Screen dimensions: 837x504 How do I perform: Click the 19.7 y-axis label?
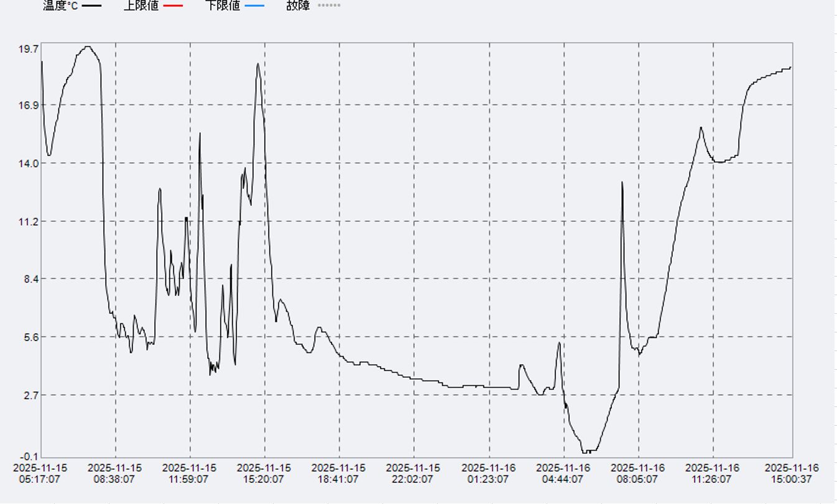click(x=29, y=49)
